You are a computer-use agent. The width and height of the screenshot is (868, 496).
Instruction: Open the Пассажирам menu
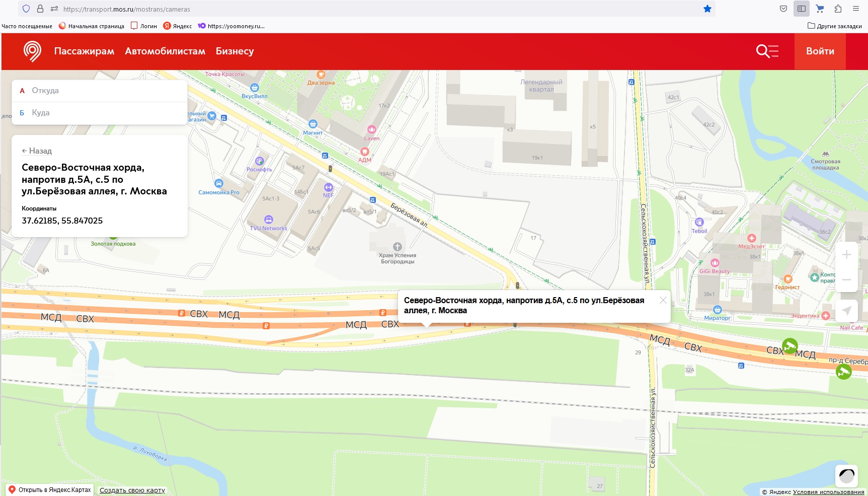pos(84,51)
